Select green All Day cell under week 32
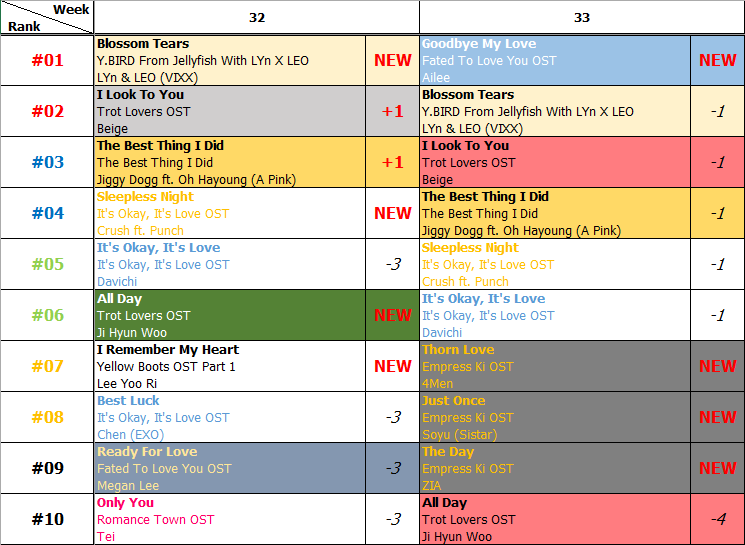The width and height of the screenshot is (745, 545). [x=230, y=315]
